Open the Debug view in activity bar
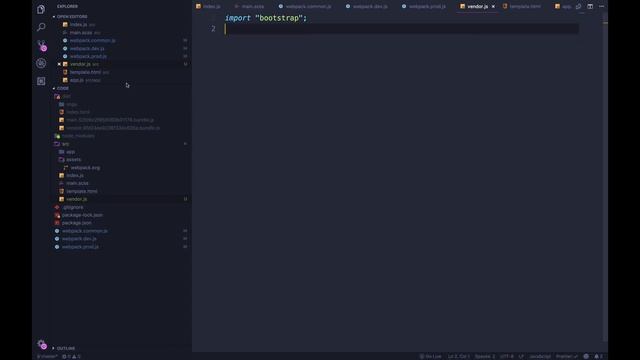 point(41,63)
